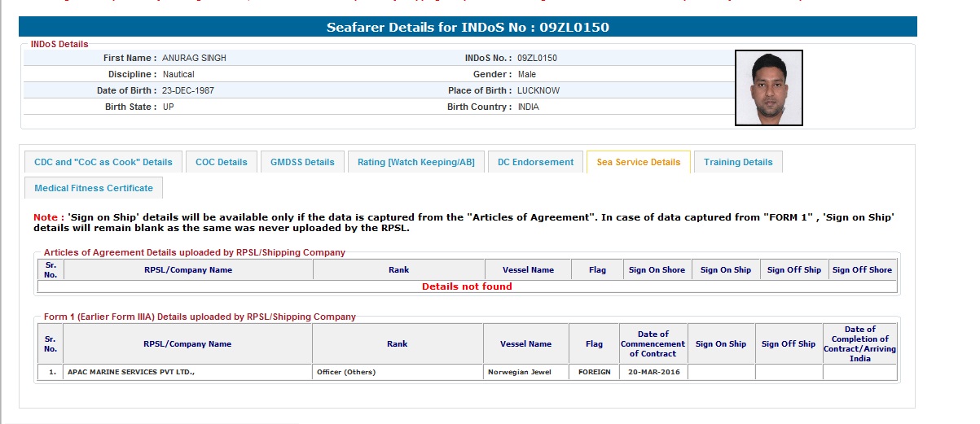Open the DC Endorsement tab
This screenshot has width=980, height=424.
(535, 162)
